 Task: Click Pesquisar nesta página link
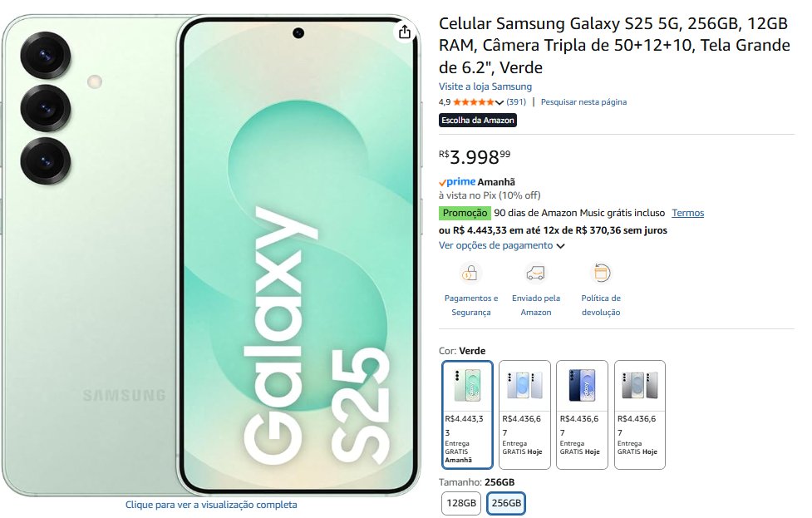pyautogui.click(x=583, y=102)
